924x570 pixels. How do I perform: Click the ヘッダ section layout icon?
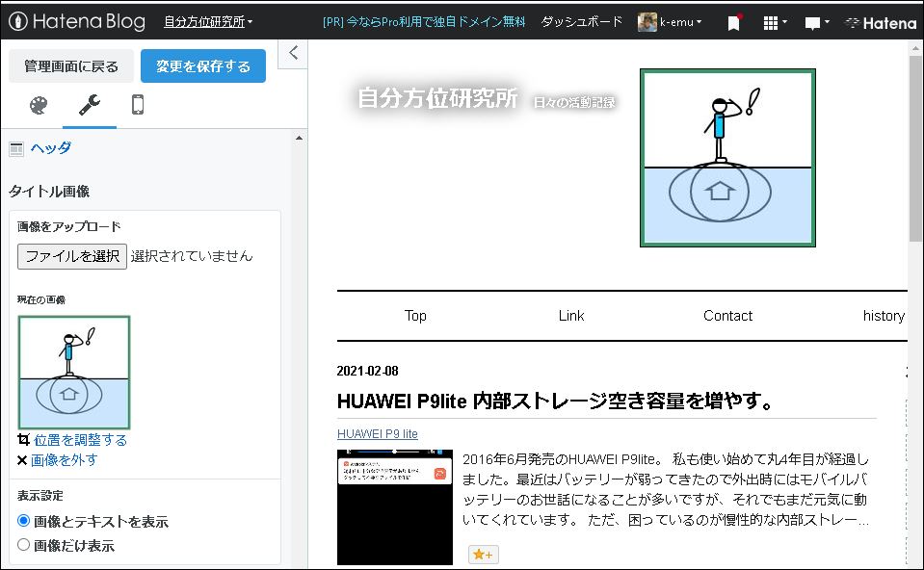[x=16, y=149]
